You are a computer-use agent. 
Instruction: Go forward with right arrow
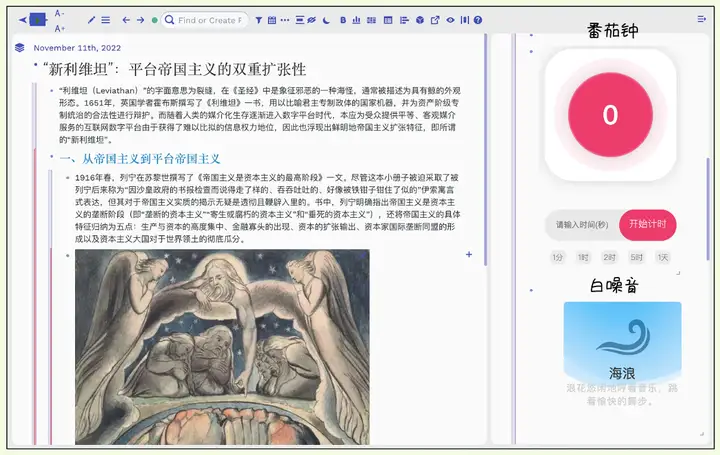pyautogui.click(x=141, y=20)
